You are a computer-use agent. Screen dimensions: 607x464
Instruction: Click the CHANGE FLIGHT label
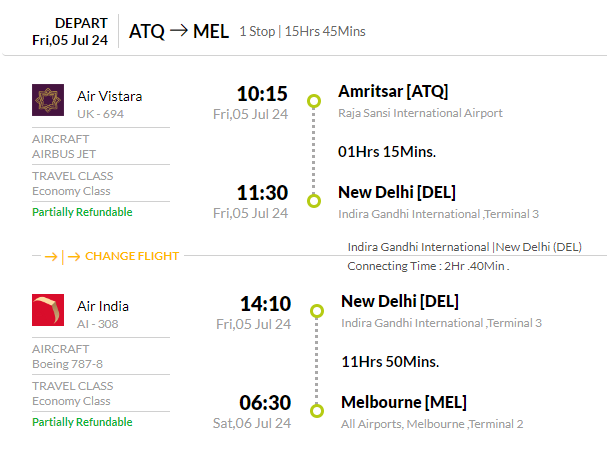(132, 256)
